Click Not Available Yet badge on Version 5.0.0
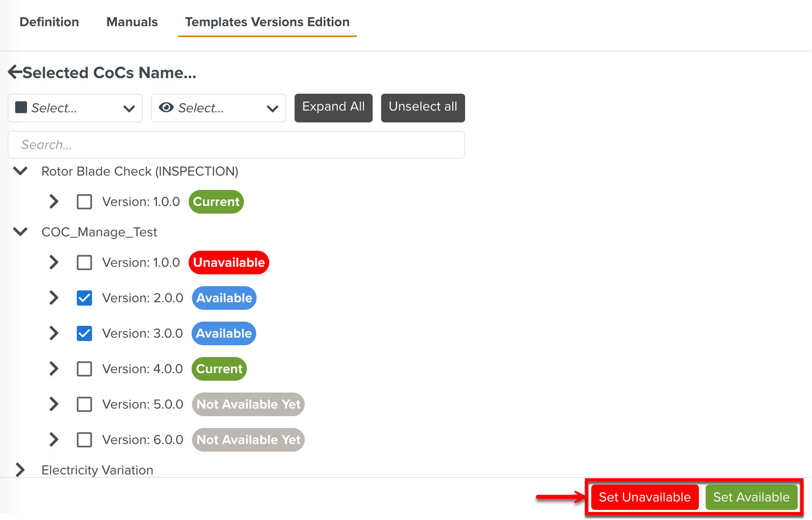 [248, 404]
